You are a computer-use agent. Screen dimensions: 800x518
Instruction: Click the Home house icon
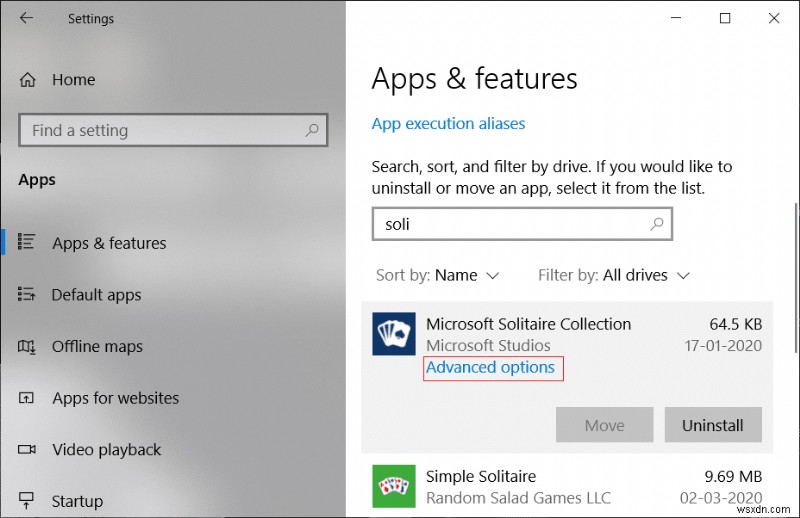tap(28, 80)
